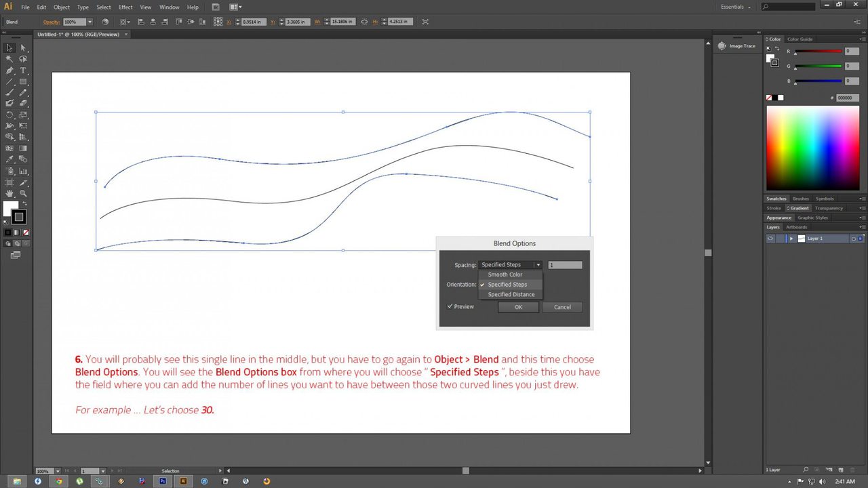The image size is (868, 488).
Task: Select the Width tool
Action: 9,126
